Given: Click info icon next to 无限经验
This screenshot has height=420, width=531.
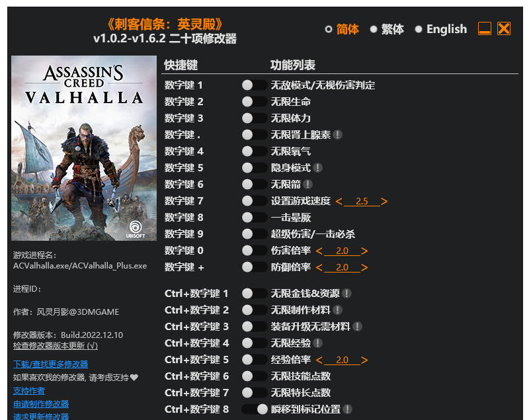Looking at the screenshot, I should (317, 343).
